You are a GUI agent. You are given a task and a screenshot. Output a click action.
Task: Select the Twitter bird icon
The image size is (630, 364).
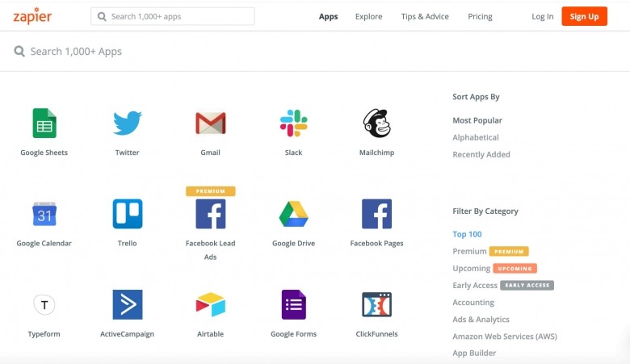(128, 123)
